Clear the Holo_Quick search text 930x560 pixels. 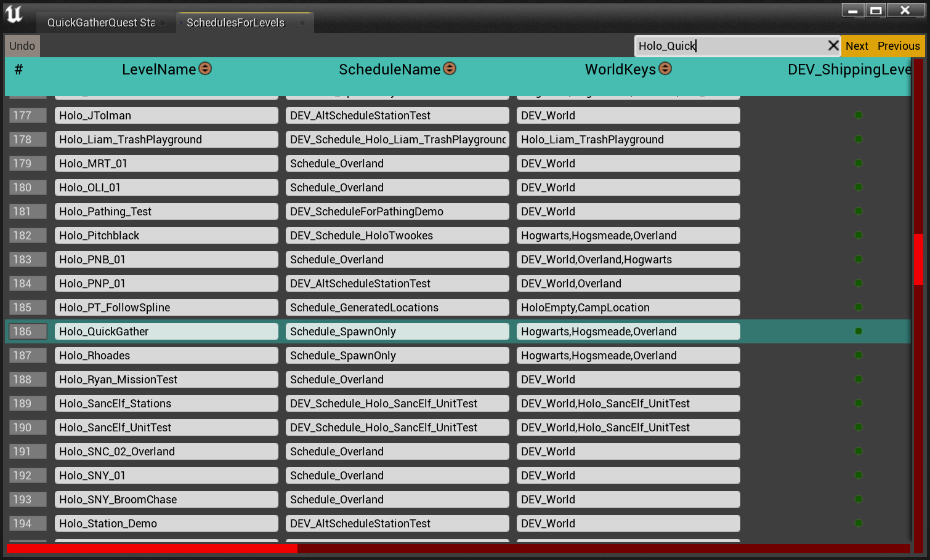point(833,46)
